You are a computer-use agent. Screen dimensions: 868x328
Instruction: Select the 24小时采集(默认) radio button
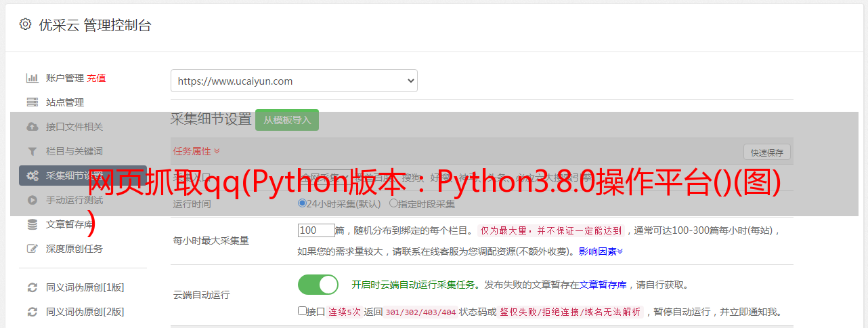pos(303,203)
